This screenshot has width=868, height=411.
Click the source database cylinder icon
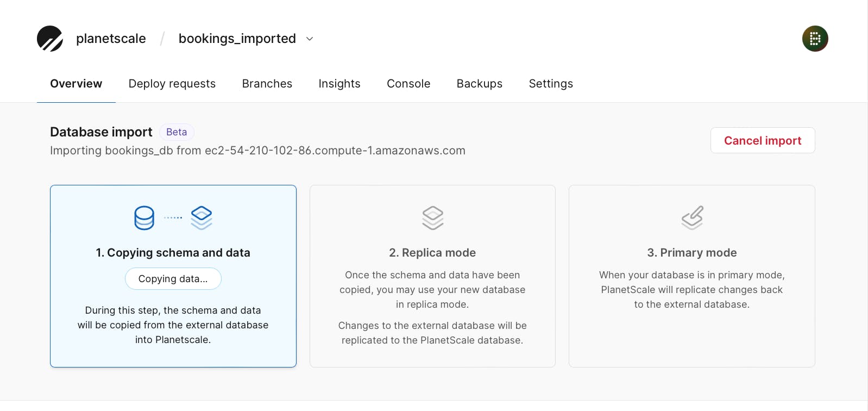point(144,218)
